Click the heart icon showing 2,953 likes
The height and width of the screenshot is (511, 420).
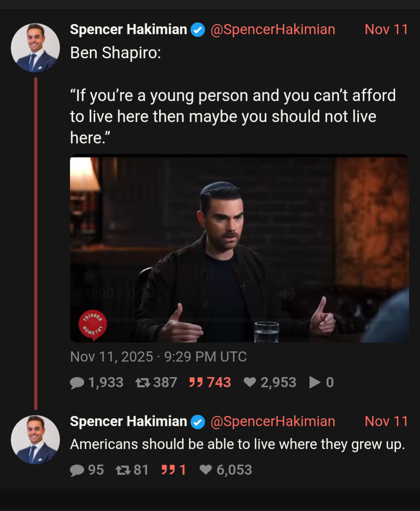click(250, 383)
